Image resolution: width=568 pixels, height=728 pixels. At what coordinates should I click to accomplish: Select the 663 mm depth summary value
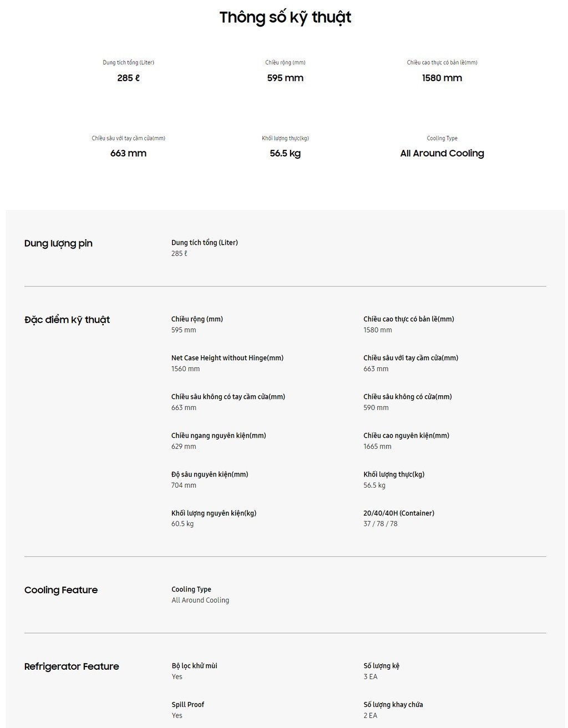click(129, 154)
